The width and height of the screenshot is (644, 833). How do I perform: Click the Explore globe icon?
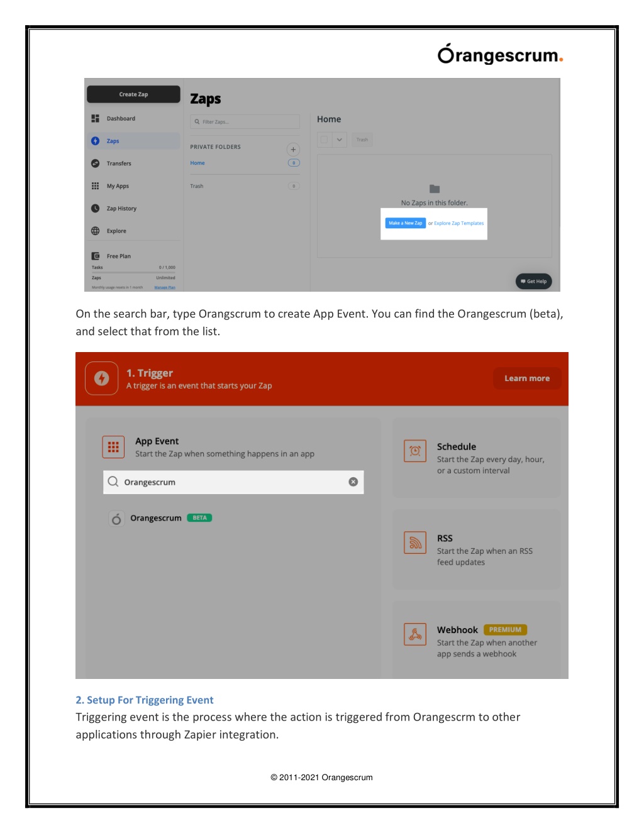pyautogui.click(x=96, y=231)
